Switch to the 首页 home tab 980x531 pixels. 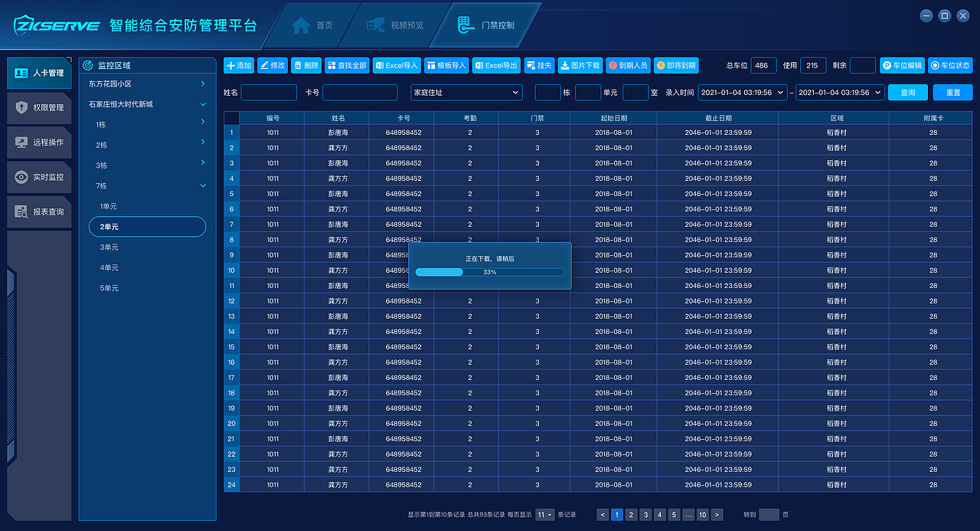click(313, 25)
